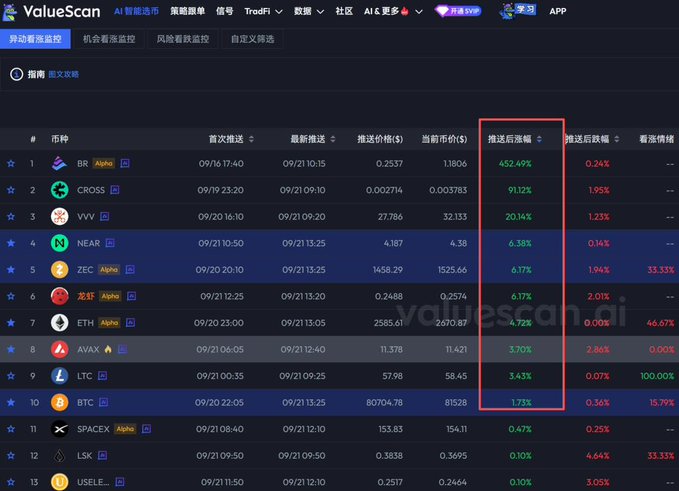Click the 开通 SVIP button
679x491 pixels.
[x=458, y=11]
